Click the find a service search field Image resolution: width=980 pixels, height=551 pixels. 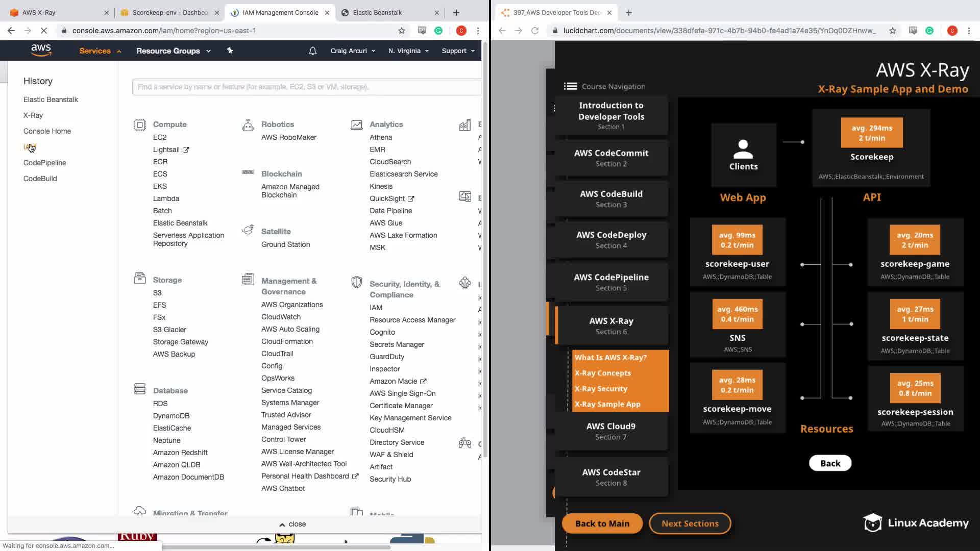(x=306, y=87)
